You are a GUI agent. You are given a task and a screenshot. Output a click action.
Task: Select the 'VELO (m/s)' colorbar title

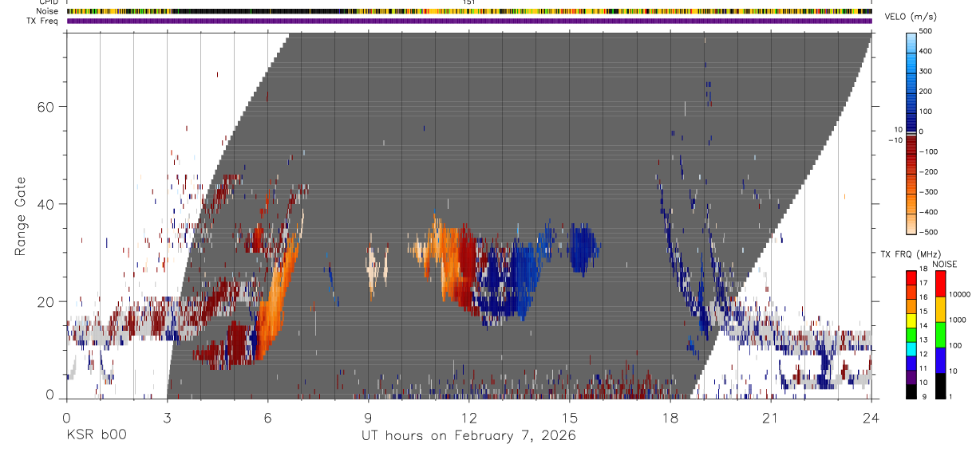[910, 17]
